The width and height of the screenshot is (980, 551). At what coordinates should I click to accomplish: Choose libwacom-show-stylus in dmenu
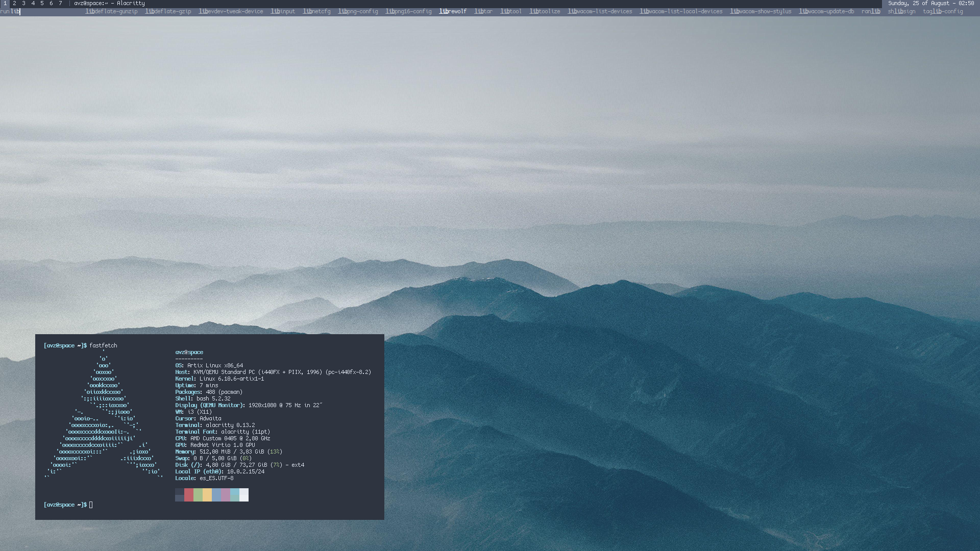click(x=761, y=11)
